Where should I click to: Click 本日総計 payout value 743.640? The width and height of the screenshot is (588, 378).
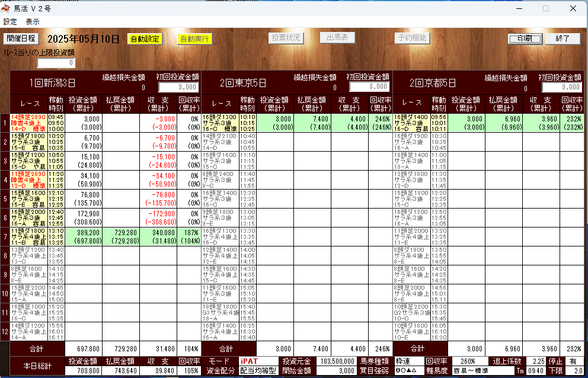121,371
